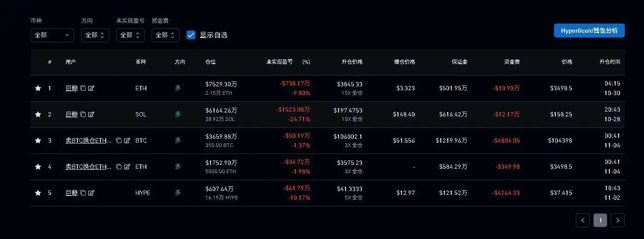Remove the star from the HYPE row
This screenshot has width=644, height=239.
click(38, 193)
